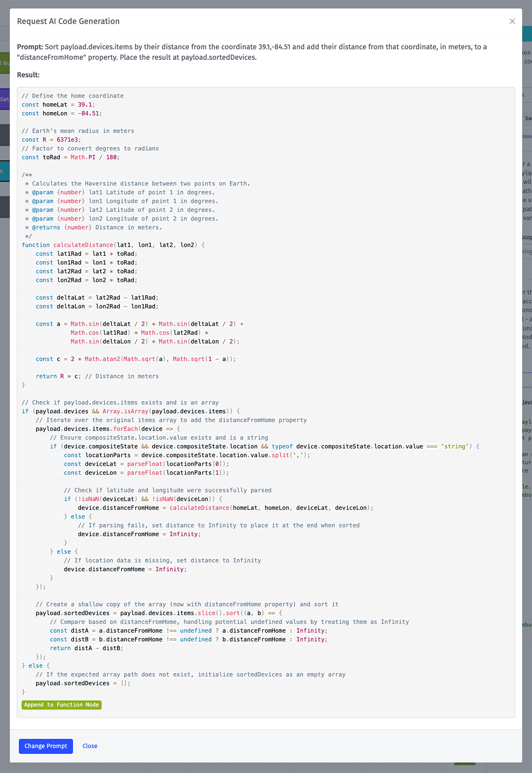Close the AI Code Generation dialog with X
The height and width of the screenshot is (773, 532).
pos(512,21)
